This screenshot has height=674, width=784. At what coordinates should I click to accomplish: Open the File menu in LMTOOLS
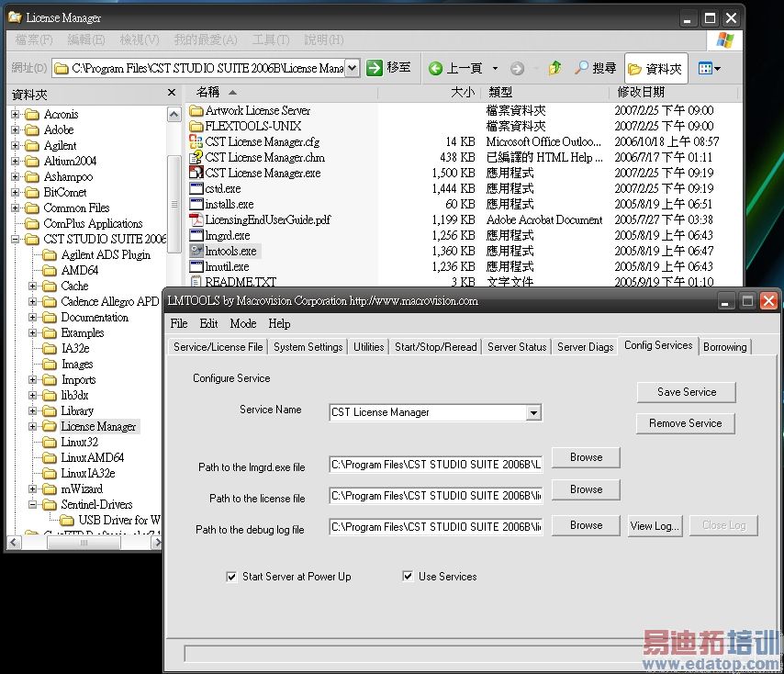(179, 323)
